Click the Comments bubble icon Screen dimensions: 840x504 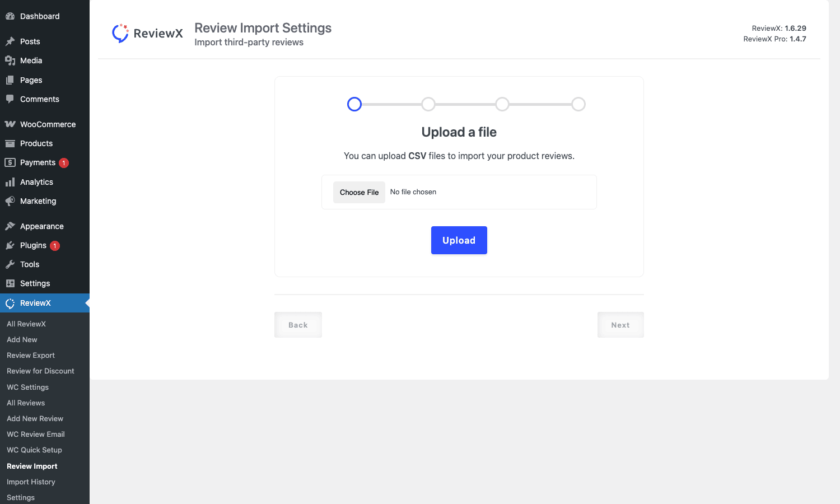tap(10, 99)
